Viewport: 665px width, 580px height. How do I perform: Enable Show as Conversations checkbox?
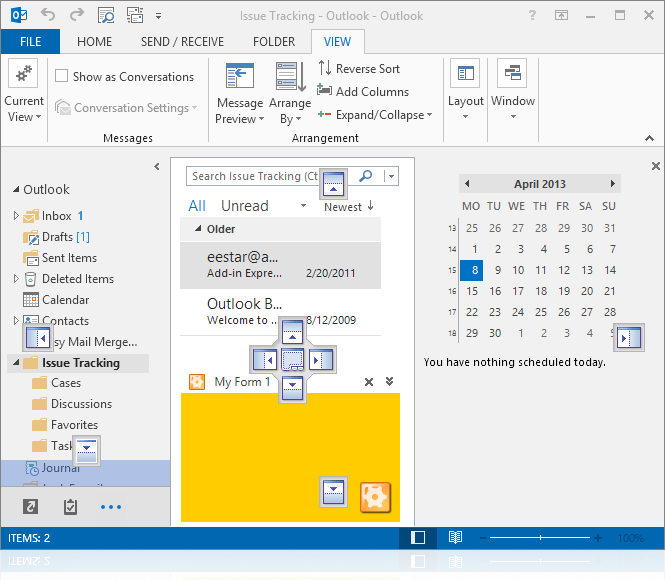tap(61, 76)
